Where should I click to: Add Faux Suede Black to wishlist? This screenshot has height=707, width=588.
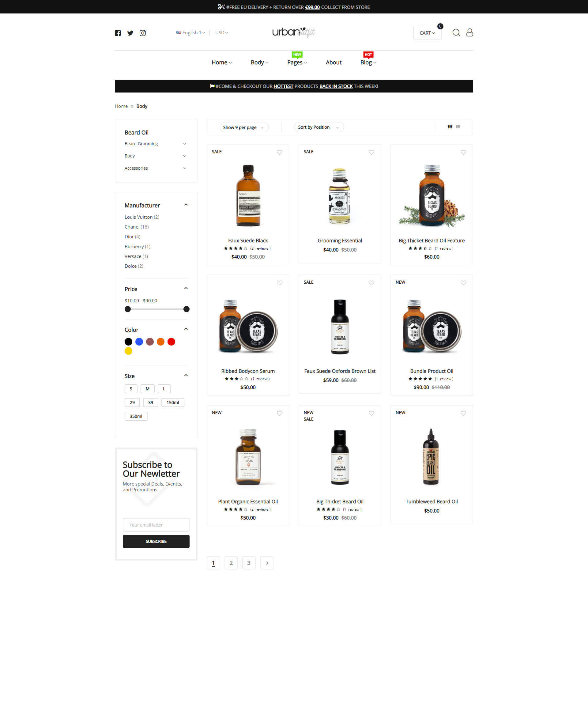tap(280, 152)
